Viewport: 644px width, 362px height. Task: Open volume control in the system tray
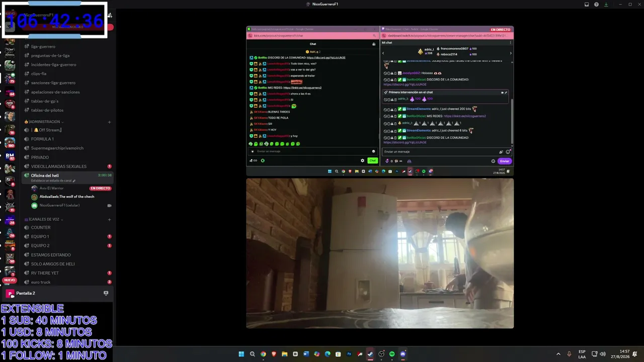click(603, 354)
